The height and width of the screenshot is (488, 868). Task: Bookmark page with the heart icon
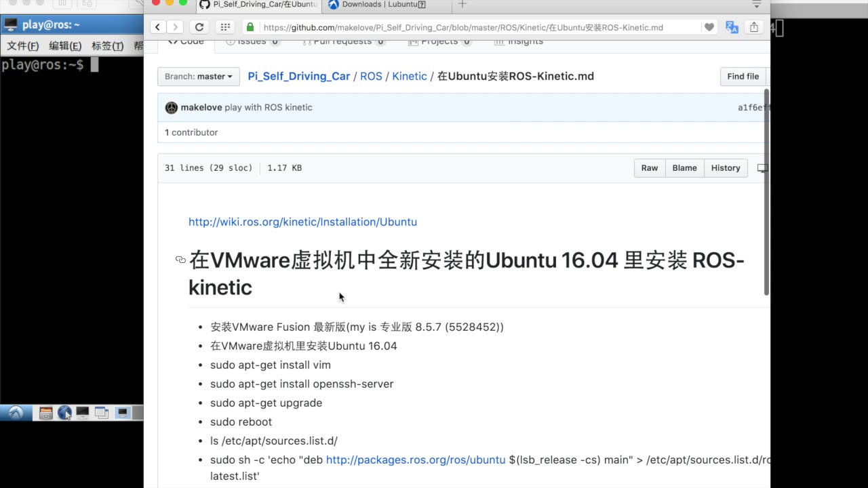(x=709, y=27)
